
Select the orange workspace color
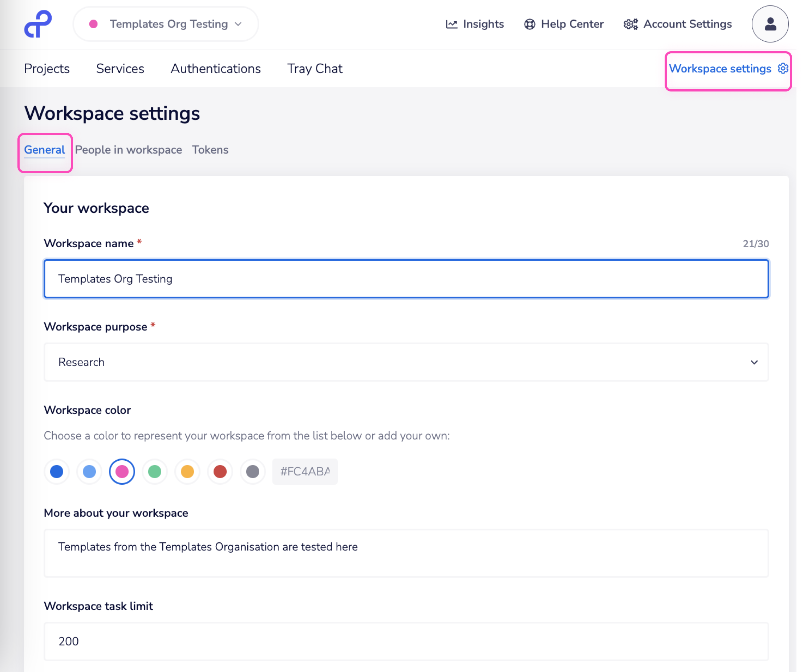pos(187,471)
